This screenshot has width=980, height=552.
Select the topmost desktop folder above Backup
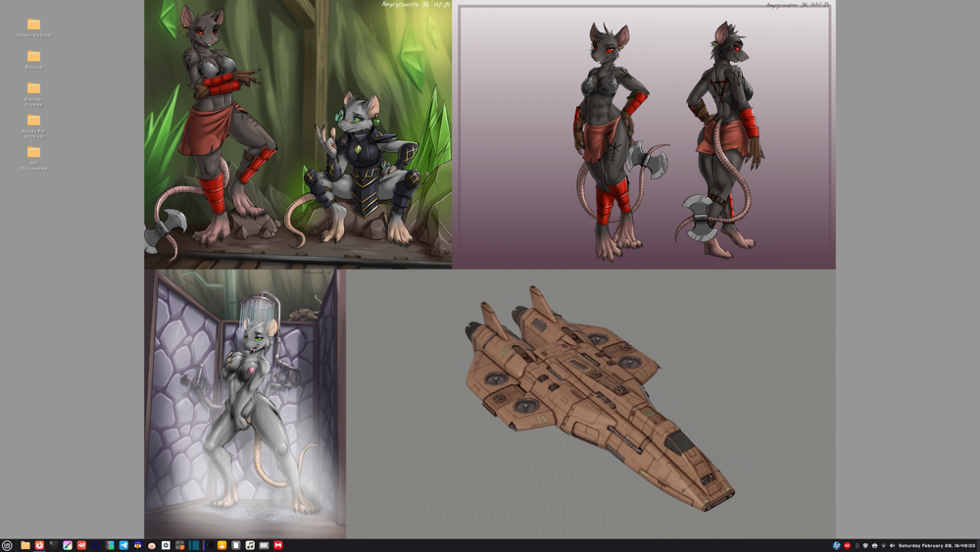coord(33,27)
